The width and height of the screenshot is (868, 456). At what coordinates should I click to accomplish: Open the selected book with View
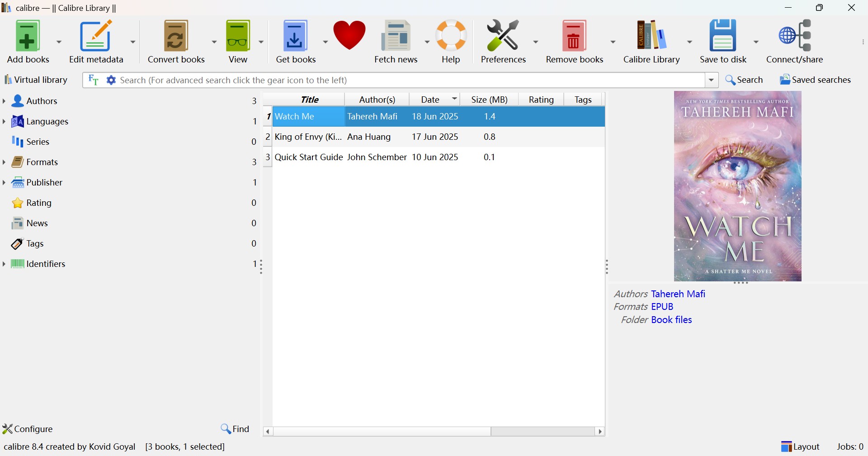coord(238,41)
